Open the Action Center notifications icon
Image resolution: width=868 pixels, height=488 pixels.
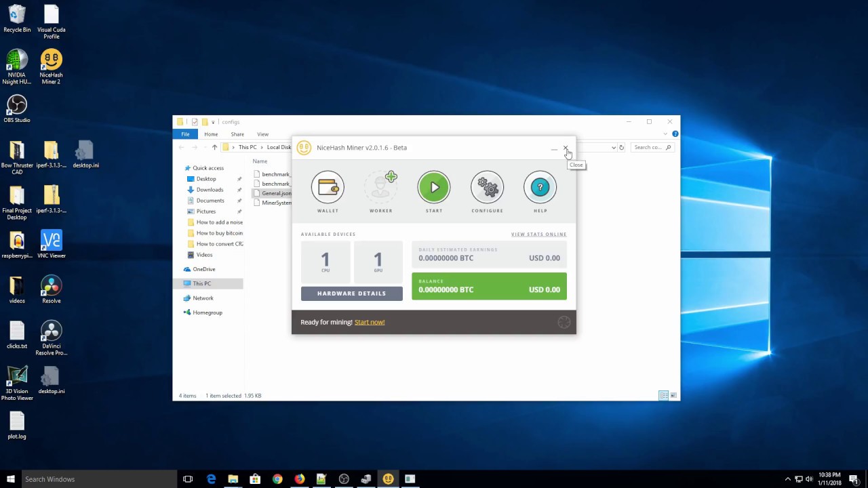[854, 479]
